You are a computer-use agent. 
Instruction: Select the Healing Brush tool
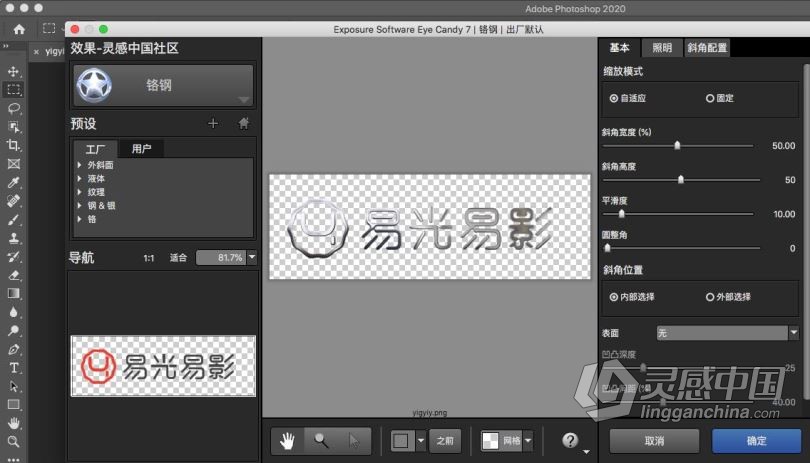[x=13, y=201]
